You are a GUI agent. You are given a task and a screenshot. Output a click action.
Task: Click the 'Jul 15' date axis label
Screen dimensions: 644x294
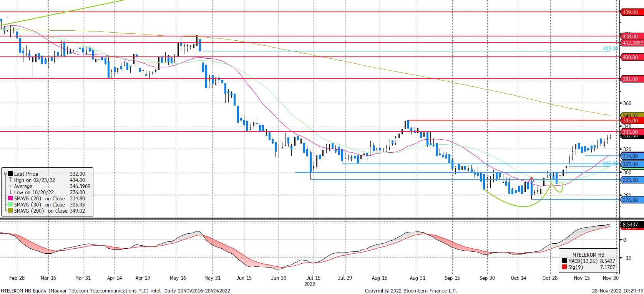[x=314, y=278]
